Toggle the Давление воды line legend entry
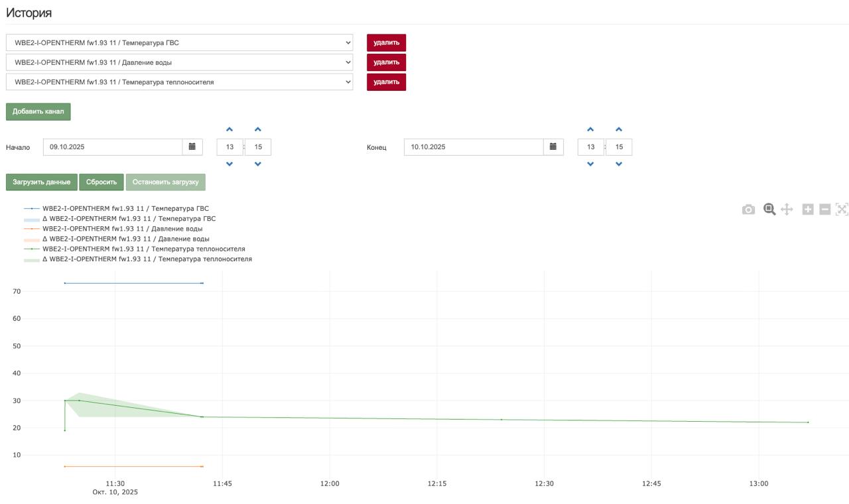849x504 pixels. pyautogui.click(x=122, y=229)
